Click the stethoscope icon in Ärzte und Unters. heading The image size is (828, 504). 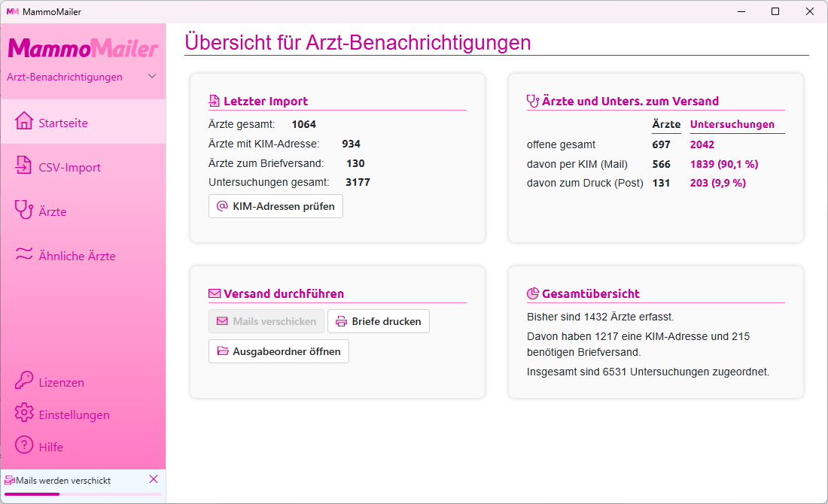533,101
